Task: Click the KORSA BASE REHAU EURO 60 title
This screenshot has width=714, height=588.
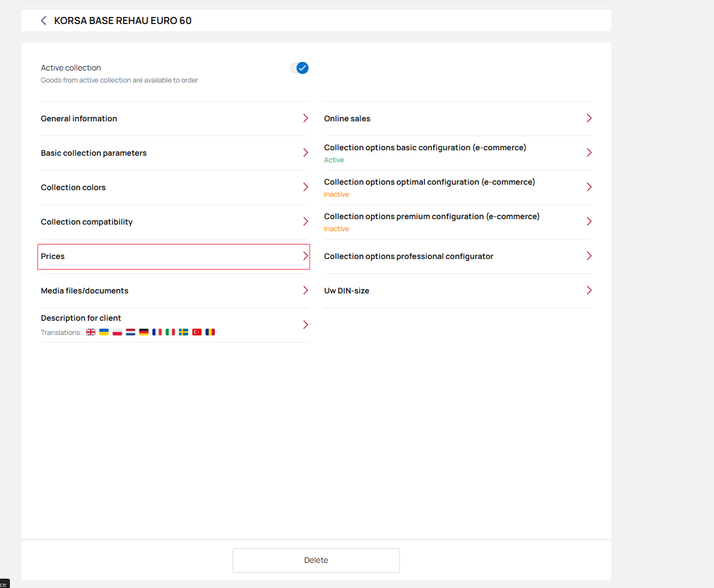Action: (123, 21)
